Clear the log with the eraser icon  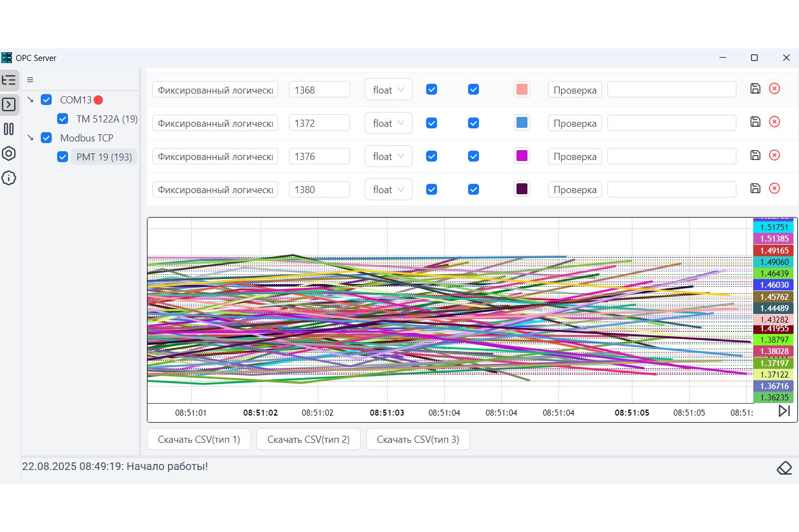(784, 468)
